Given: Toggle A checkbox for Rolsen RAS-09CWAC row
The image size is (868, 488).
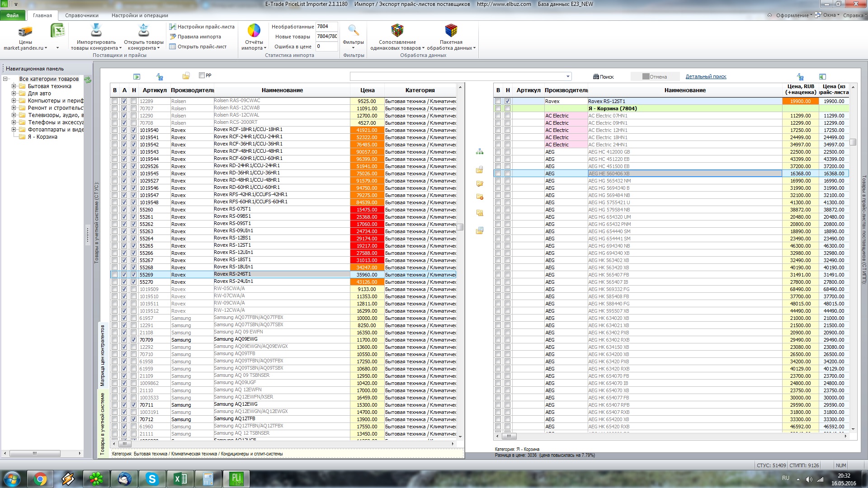Looking at the screenshot, I should point(124,101).
